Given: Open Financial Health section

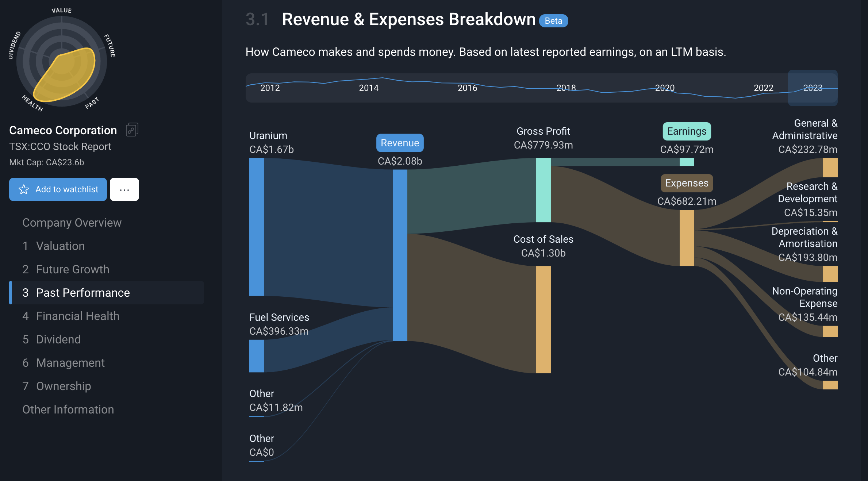Looking at the screenshot, I should click(x=77, y=316).
